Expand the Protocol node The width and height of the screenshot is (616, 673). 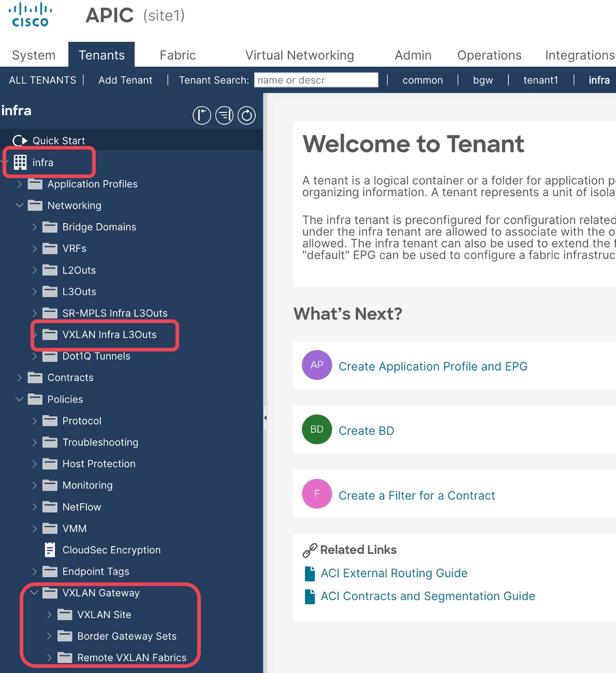pyautogui.click(x=35, y=421)
